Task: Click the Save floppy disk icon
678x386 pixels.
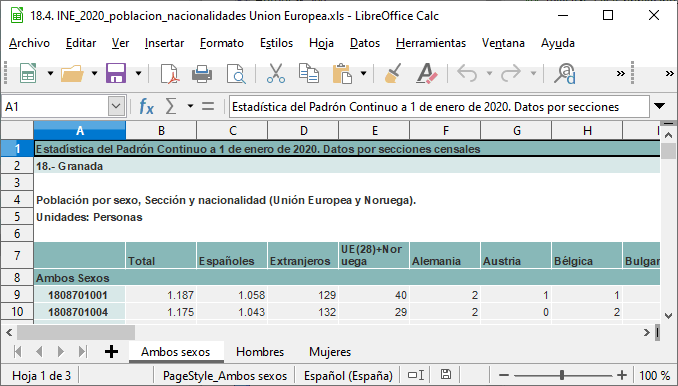Action: (116, 73)
